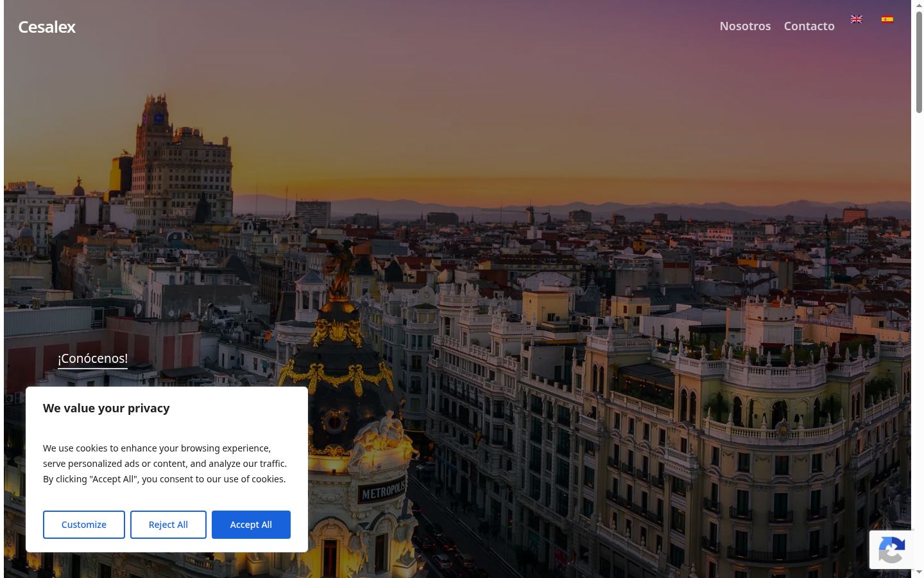Click the reCAPTCHA badge icon

pyautogui.click(x=891, y=550)
